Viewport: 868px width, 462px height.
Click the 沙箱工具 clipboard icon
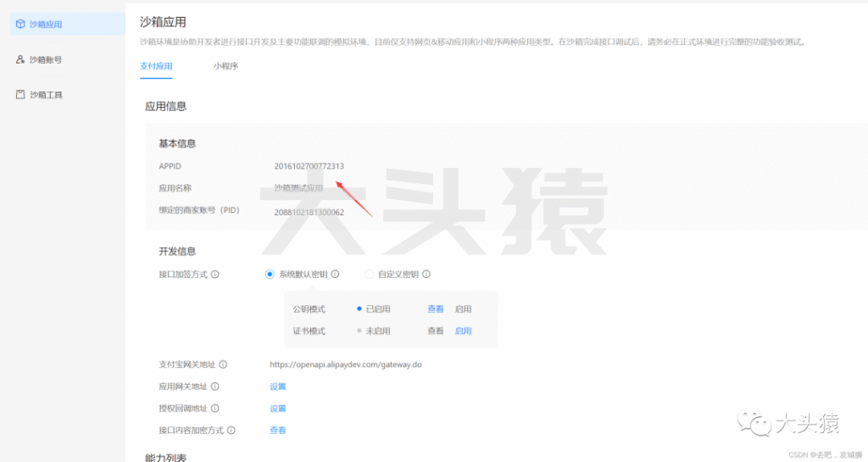pos(20,95)
